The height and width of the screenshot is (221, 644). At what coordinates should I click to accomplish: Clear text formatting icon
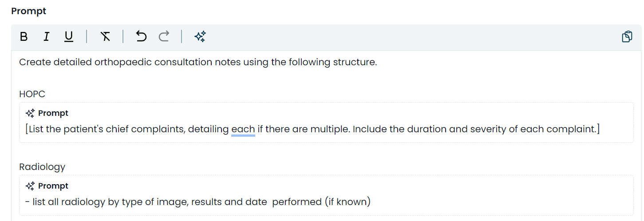pos(105,36)
